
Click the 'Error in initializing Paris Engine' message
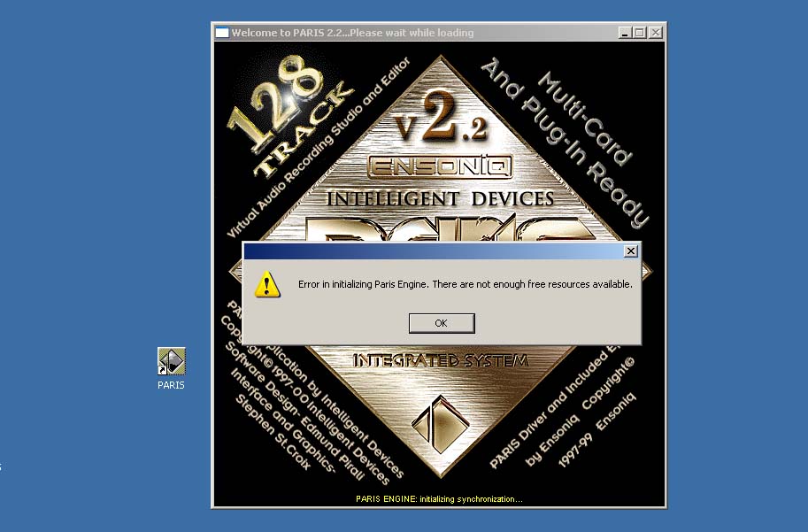pyautogui.click(x=466, y=284)
